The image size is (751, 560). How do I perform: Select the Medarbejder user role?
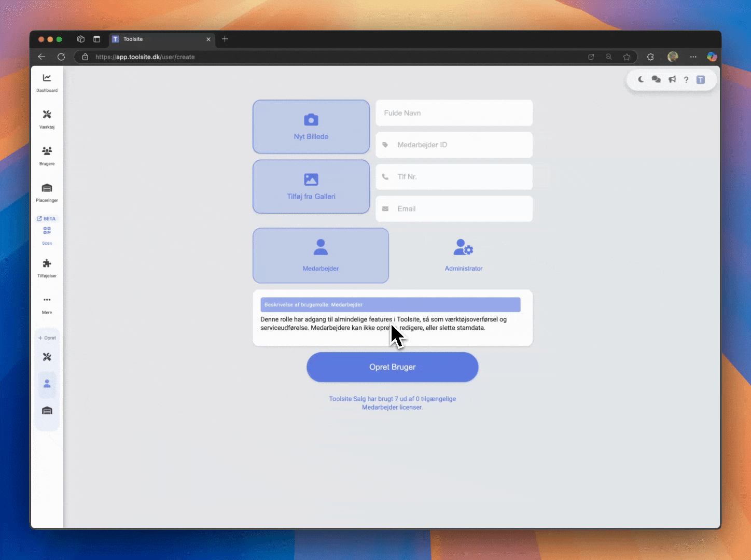coord(321,255)
